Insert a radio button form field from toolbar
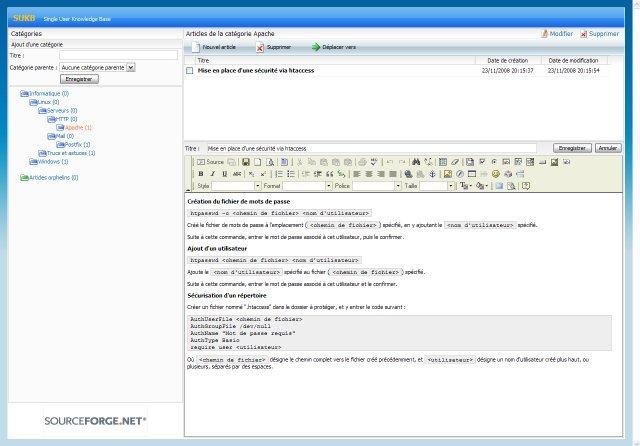 click(494, 162)
